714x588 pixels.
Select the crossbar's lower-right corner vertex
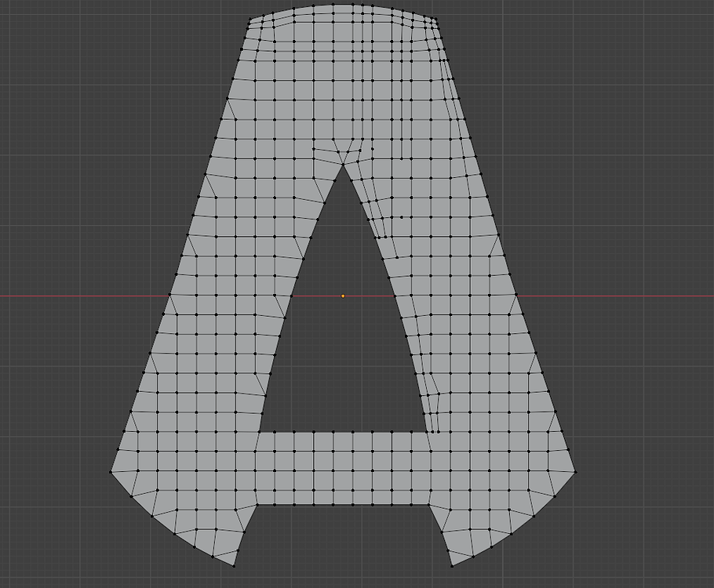(429, 504)
